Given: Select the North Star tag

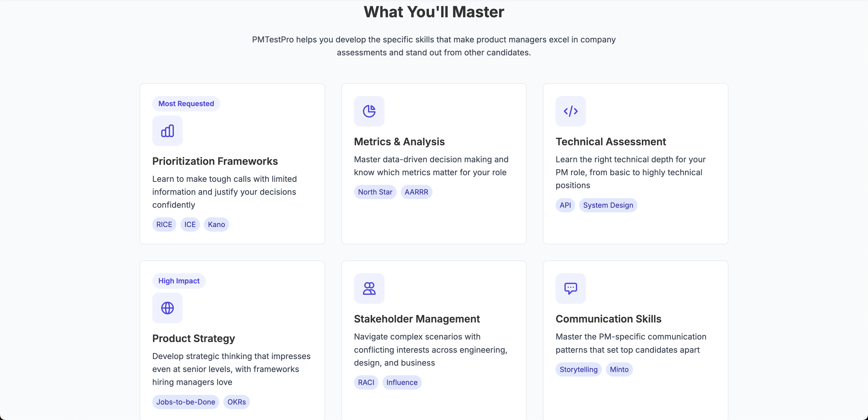Looking at the screenshot, I should [375, 192].
